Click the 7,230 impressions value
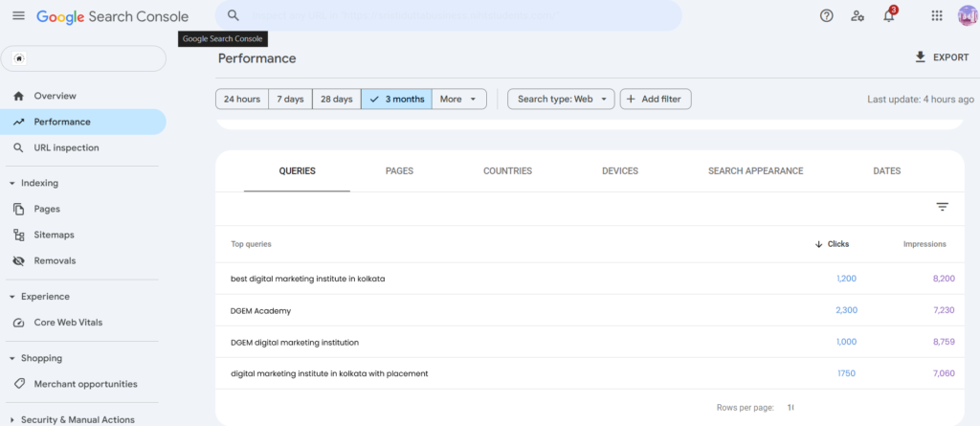The image size is (980, 426). [944, 310]
